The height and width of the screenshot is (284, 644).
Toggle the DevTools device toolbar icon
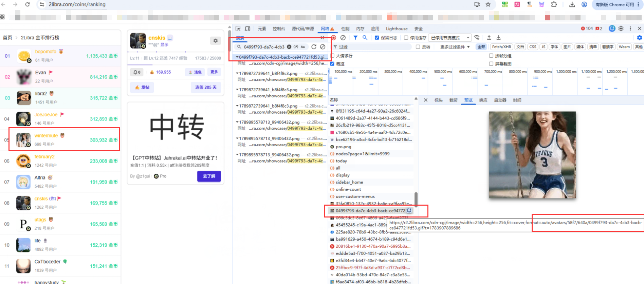click(247, 29)
